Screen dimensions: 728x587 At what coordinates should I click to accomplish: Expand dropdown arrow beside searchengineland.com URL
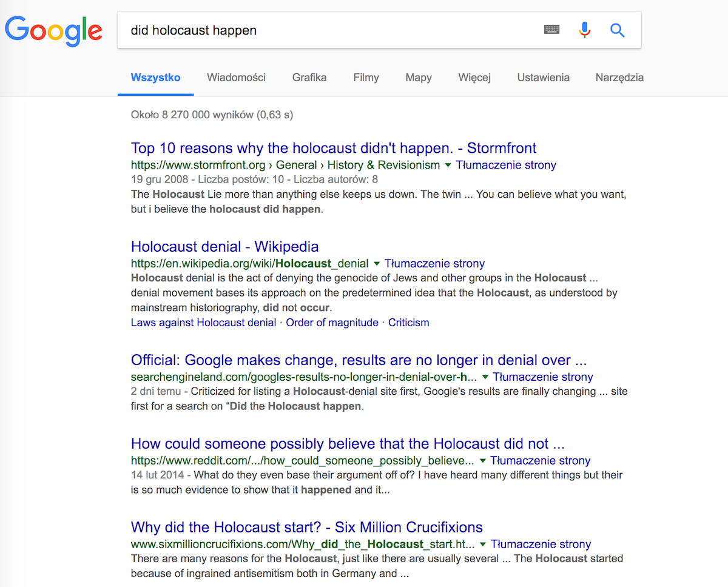[485, 377]
